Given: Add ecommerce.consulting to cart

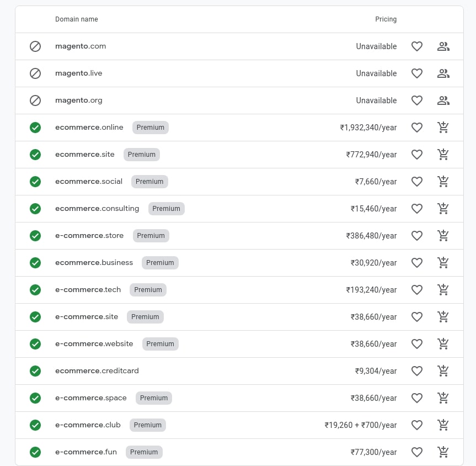Looking at the screenshot, I should click(443, 209).
